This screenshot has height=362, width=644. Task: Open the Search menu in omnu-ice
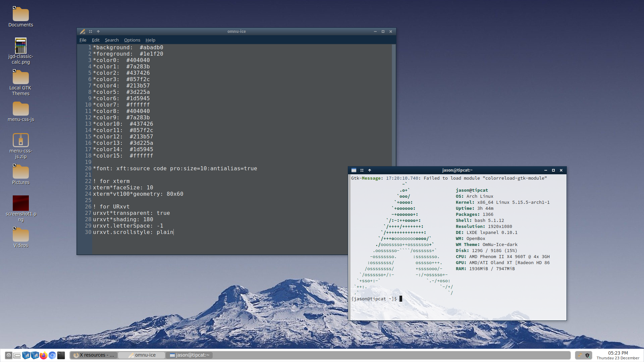112,40
